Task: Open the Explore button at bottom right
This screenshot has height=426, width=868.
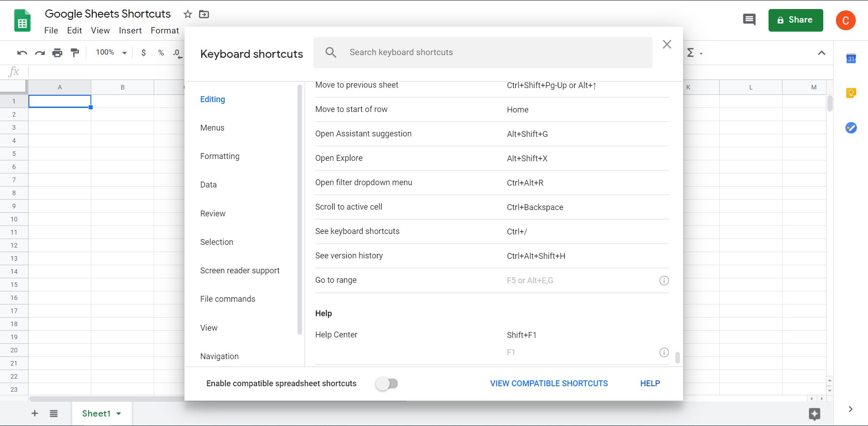Action: (814, 414)
